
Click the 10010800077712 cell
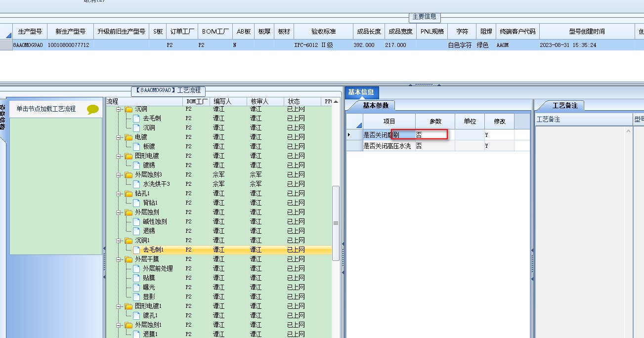click(x=71, y=45)
